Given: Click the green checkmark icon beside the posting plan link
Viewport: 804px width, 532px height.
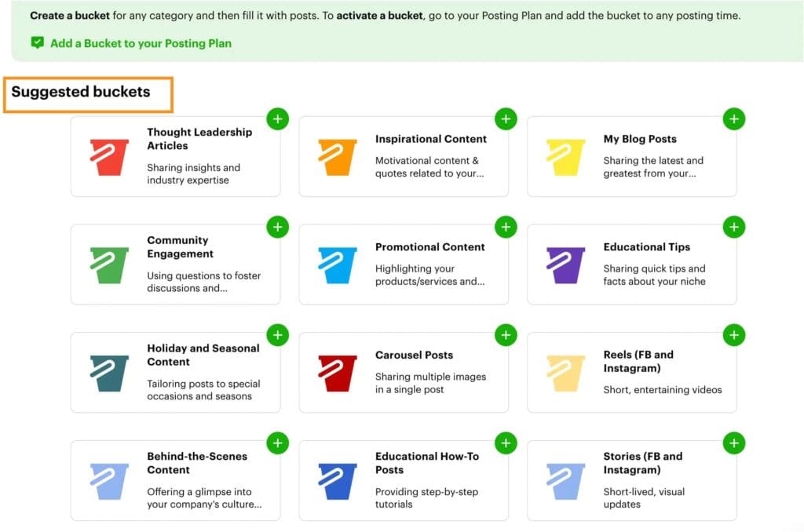Looking at the screenshot, I should 36,43.
